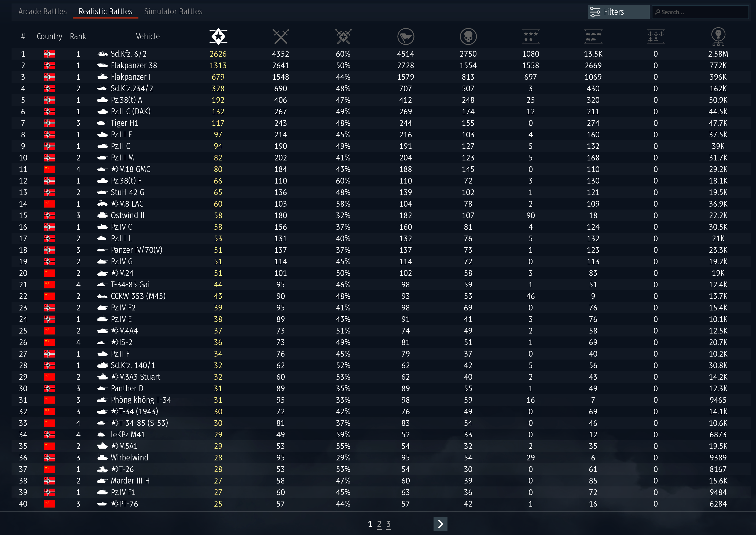Click the search magnifier icon
This screenshot has width=756, height=535.
tap(658, 12)
